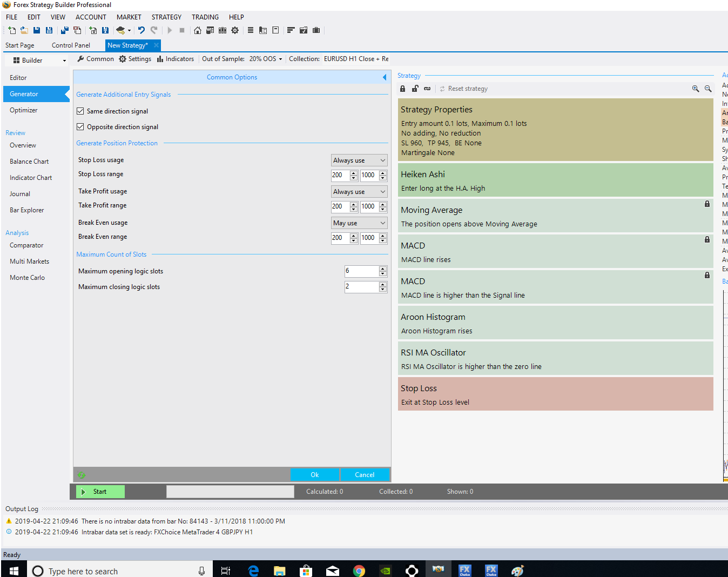728x577 pixels.
Task: Select the Heiken Ashi green slot
Action: coord(556,180)
